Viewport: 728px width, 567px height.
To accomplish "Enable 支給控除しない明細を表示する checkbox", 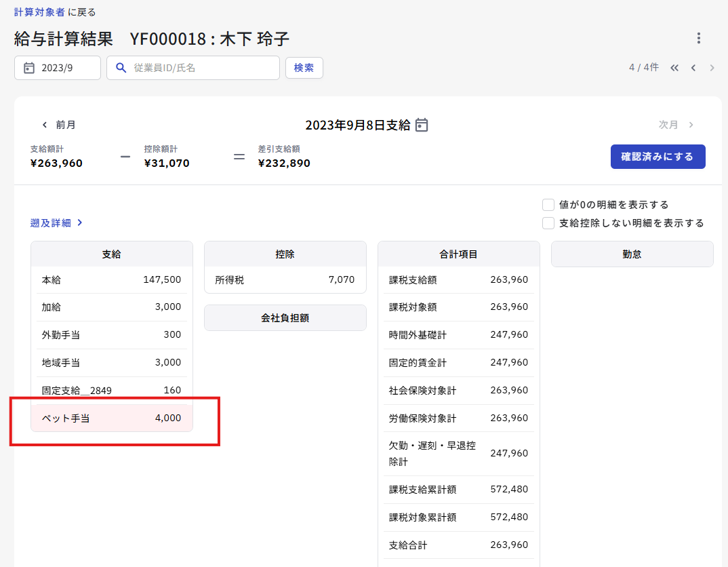I will click(x=548, y=223).
